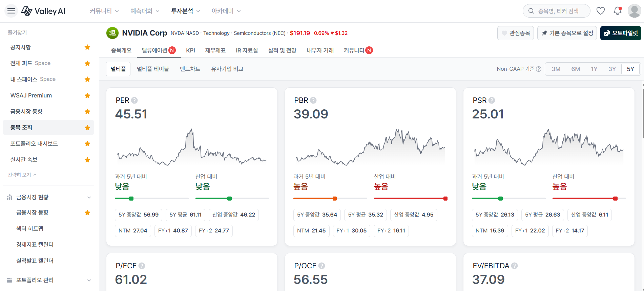Click the 오토파일럿 button
644x291 pixels.
click(621, 33)
